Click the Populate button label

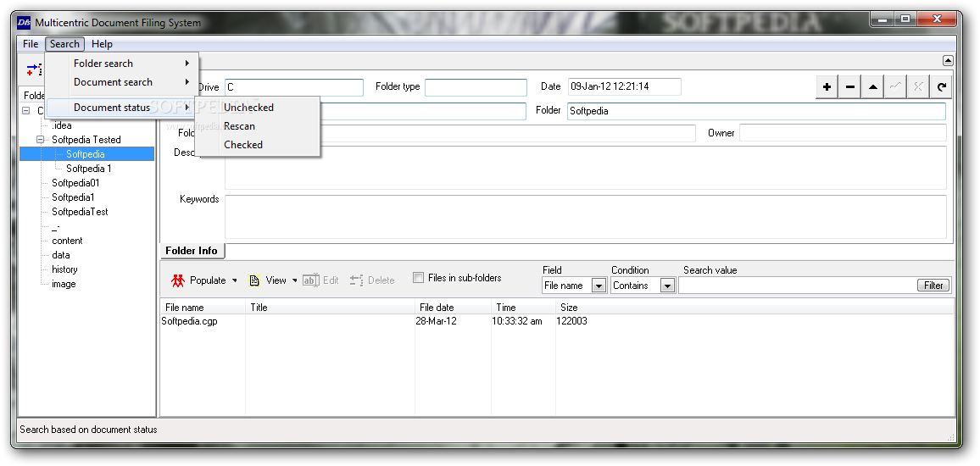[208, 280]
